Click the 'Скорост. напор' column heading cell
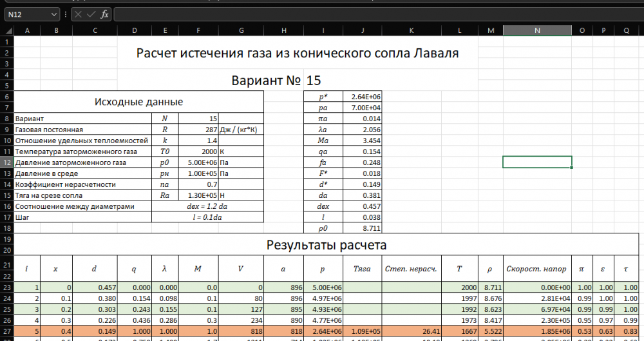 tap(537, 268)
